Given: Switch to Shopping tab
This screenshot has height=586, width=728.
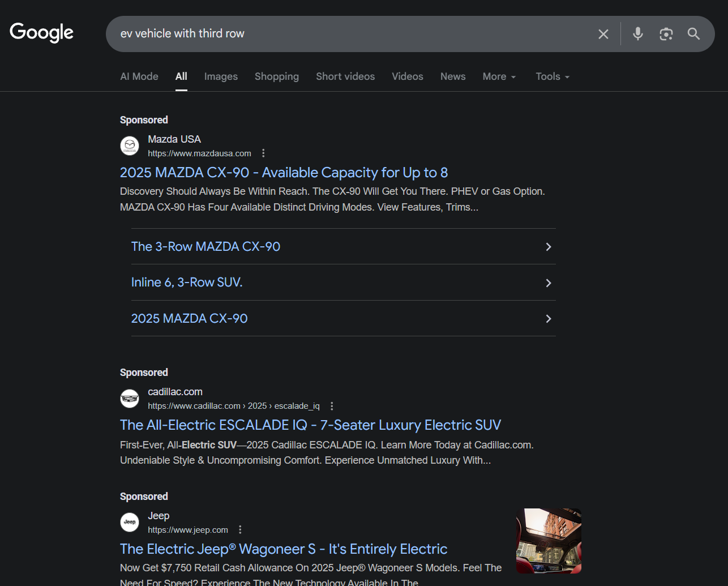Looking at the screenshot, I should [277, 76].
